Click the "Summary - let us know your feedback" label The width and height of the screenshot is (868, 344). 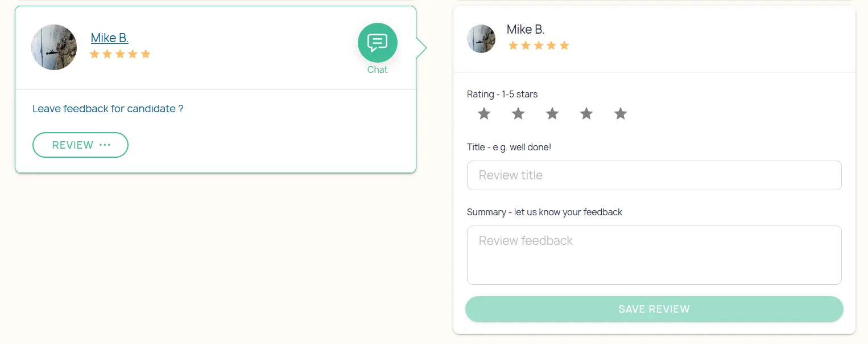pyautogui.click(x=544, y=212)
